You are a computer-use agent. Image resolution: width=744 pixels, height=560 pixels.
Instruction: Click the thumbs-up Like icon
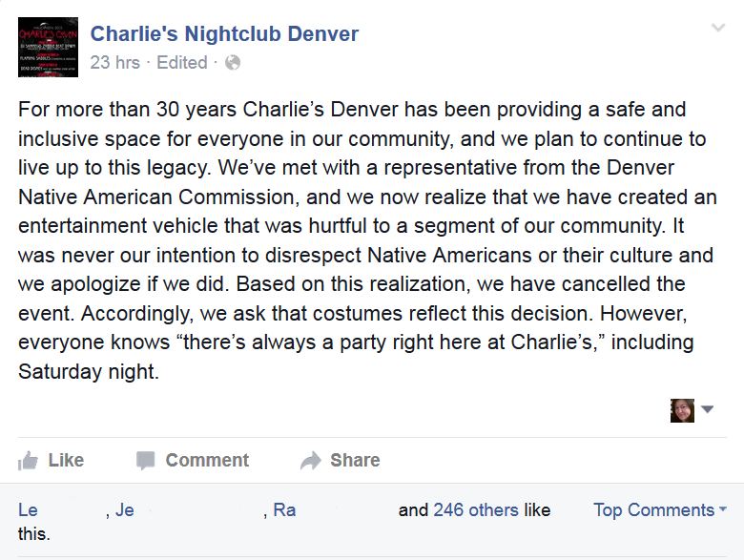pyautogui.click(x=29, y=461)
